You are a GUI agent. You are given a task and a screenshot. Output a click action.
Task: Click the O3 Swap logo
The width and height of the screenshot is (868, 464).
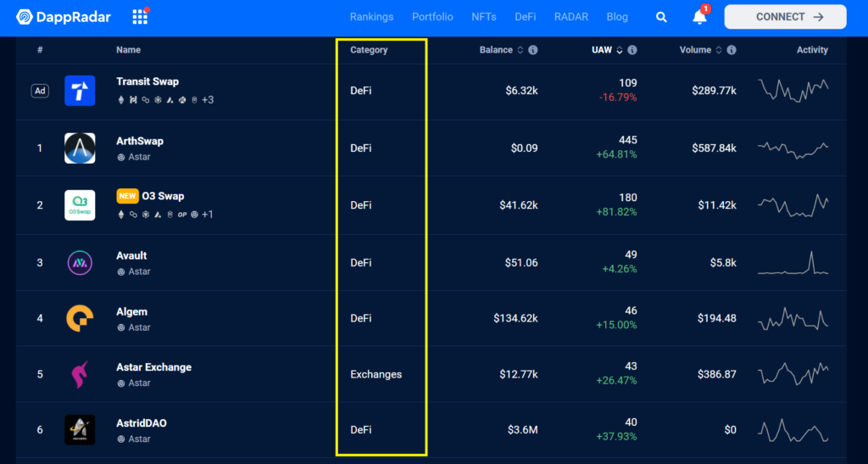80,205
